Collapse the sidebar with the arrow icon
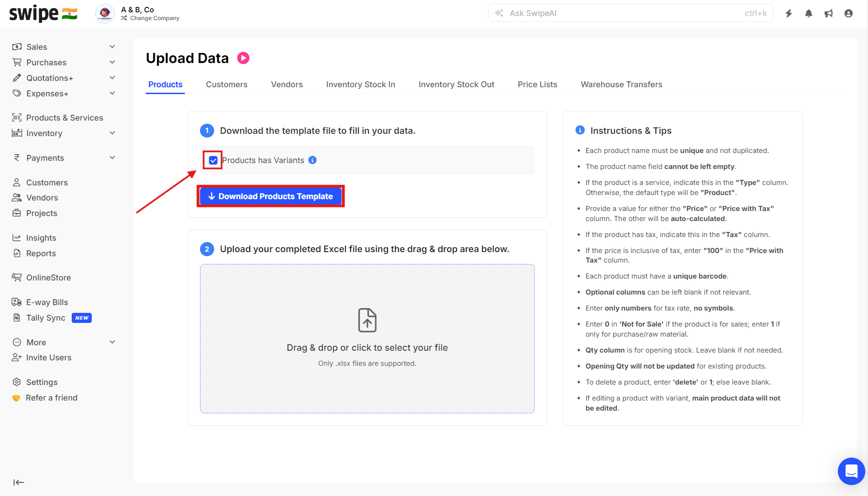The width and height of the screenshot is (868, 496). pyautogui.click(x=18, y=482)
